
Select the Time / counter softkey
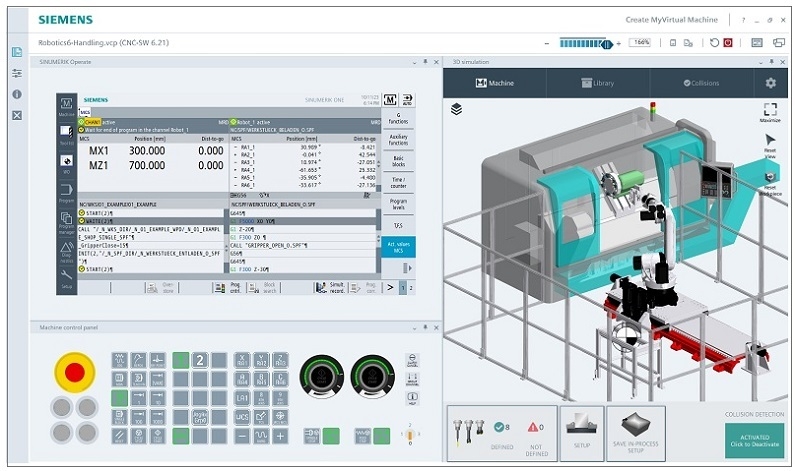[x=399, y=183]
